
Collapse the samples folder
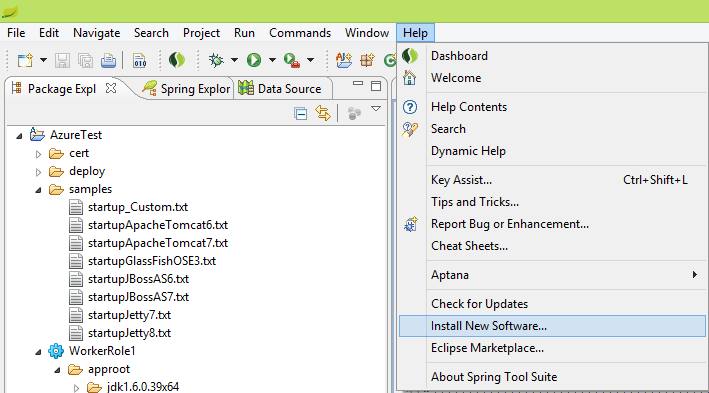(x=38, y=190)
